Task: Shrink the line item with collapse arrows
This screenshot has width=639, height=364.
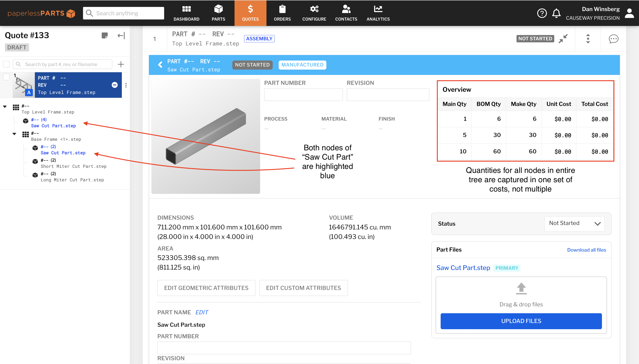Action: pyautogui.click(x=563, y=39)
